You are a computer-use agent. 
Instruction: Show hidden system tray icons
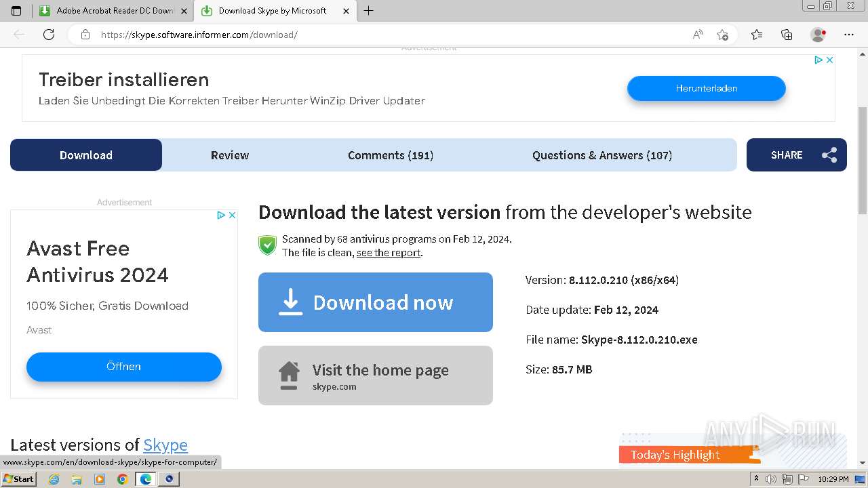[x=756, y=479]
